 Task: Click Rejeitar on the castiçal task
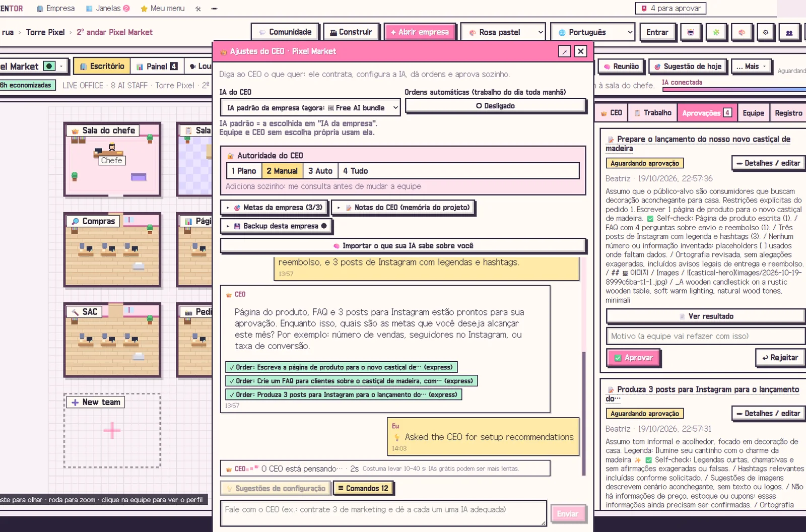pyautogui.click(x=780, y=358)
